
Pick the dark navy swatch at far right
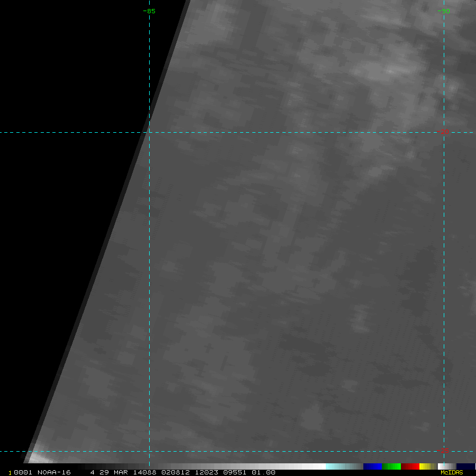click(465, 466)
